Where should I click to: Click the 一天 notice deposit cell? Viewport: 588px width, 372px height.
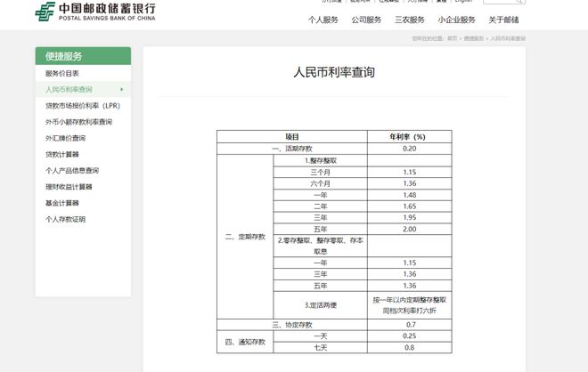pos(321,336)
